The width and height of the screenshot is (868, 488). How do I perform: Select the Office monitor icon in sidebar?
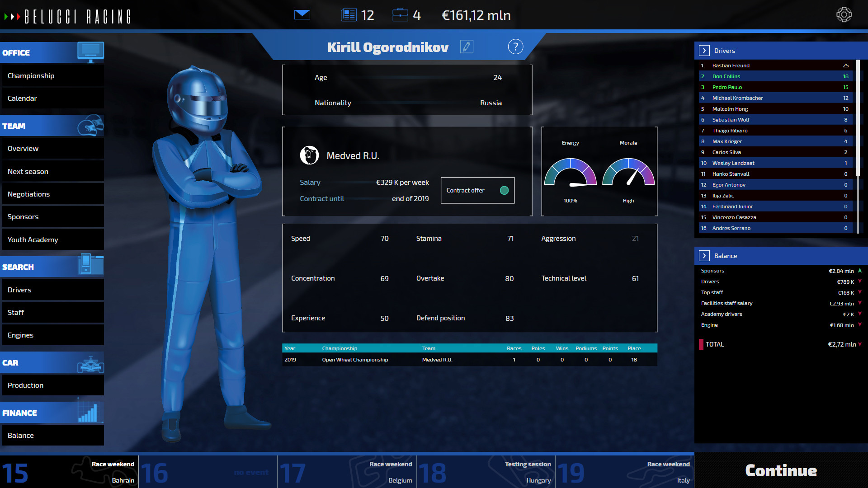pos(91,52)
